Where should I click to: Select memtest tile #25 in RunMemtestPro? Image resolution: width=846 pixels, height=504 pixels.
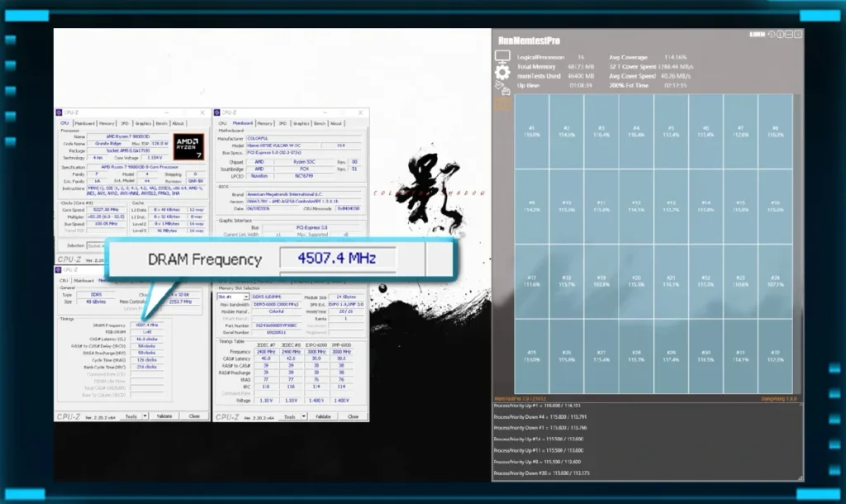click(531, 356)
